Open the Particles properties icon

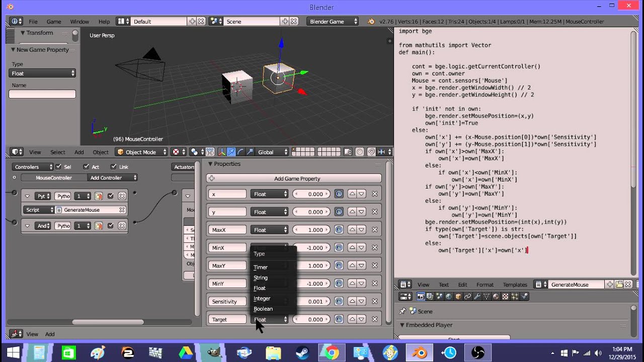point(514,297)
